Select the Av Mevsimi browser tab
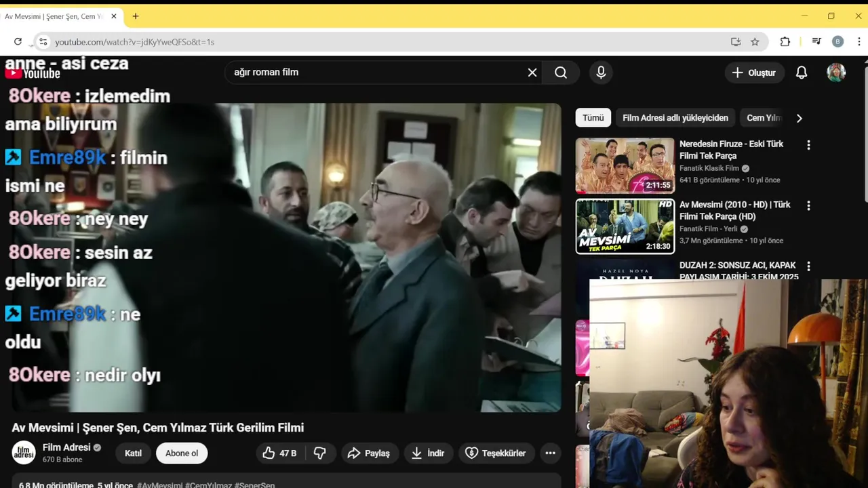 (61, 16)
